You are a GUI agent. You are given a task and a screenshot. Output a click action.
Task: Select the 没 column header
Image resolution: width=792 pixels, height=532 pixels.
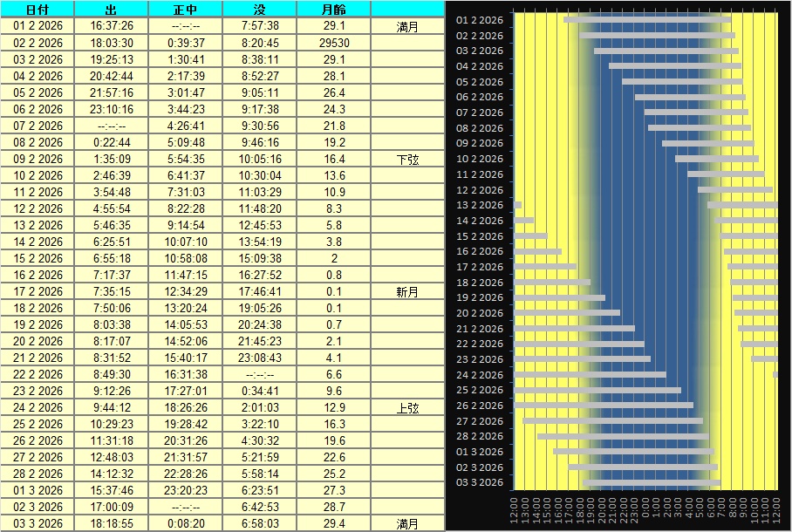click(260, 10)
